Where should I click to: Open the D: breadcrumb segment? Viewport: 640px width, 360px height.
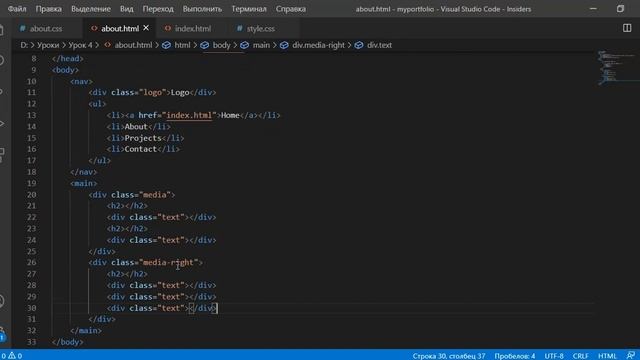click(24, 45)
